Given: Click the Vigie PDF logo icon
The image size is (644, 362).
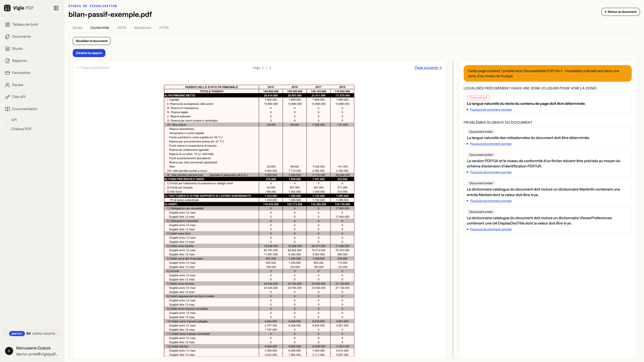Looking at the screenshot, I should coord(7,8).
